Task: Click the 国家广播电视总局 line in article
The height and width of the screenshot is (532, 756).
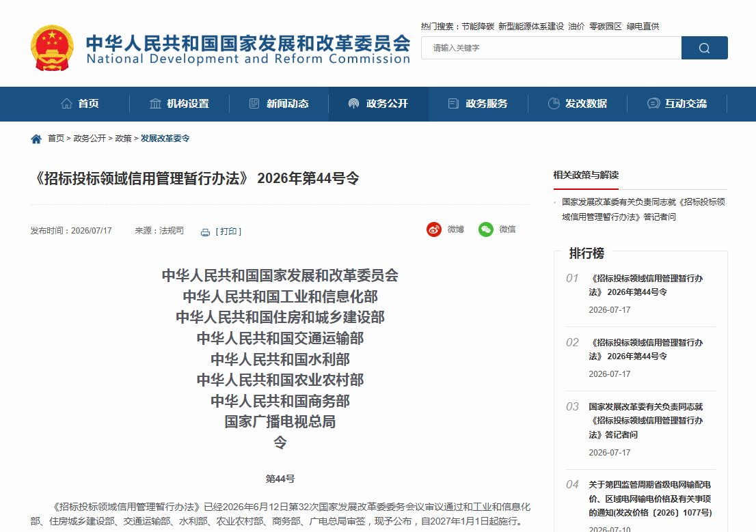Action: [280, 421]
